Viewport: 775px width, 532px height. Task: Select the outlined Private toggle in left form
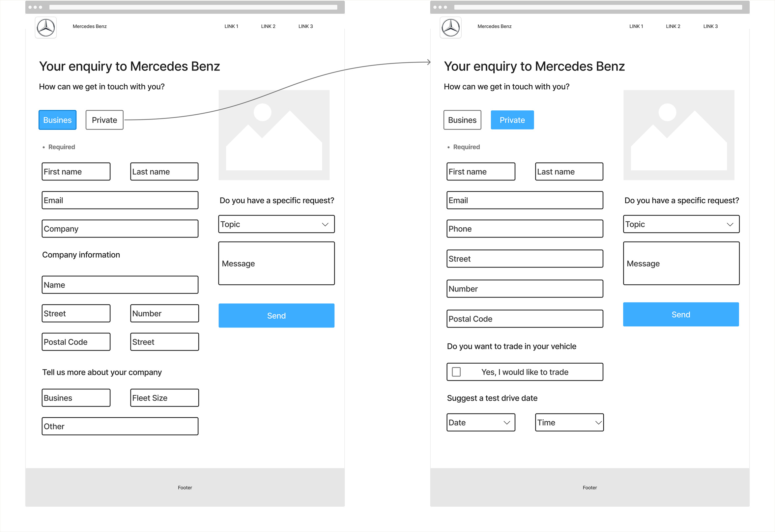pos(104,120)
